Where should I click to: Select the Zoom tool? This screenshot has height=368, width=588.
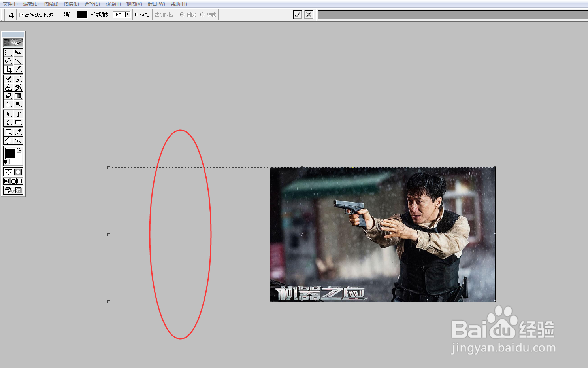18,140
